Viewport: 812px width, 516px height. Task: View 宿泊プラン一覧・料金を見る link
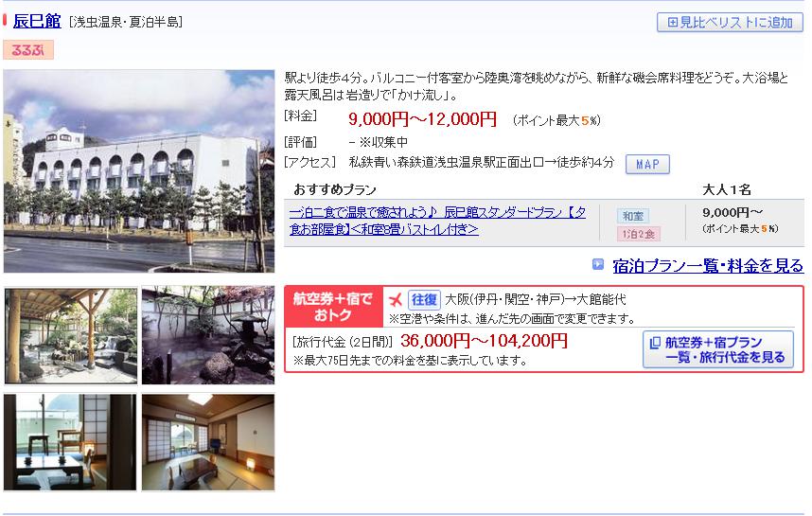[708, 266]
